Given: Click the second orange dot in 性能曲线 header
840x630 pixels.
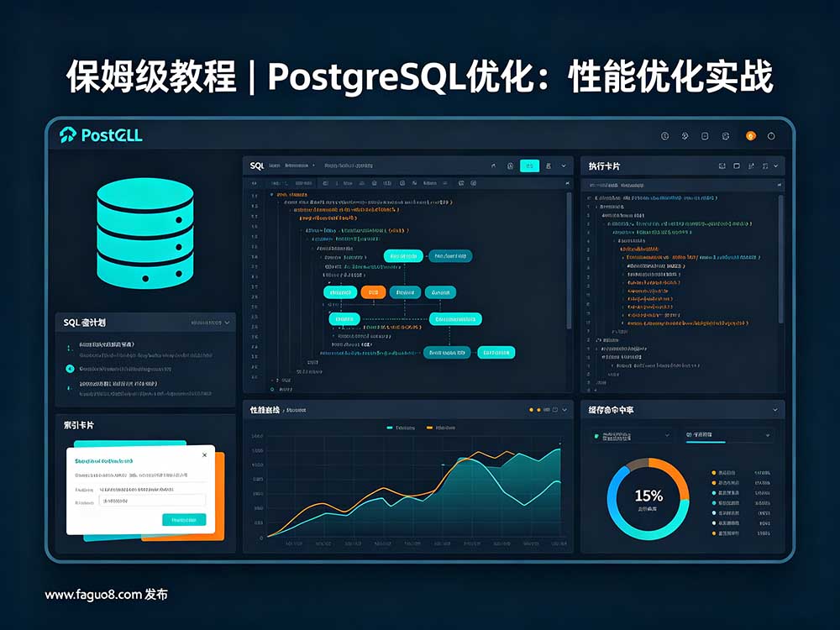Looking at the screenshot, I should coord(538,410).
